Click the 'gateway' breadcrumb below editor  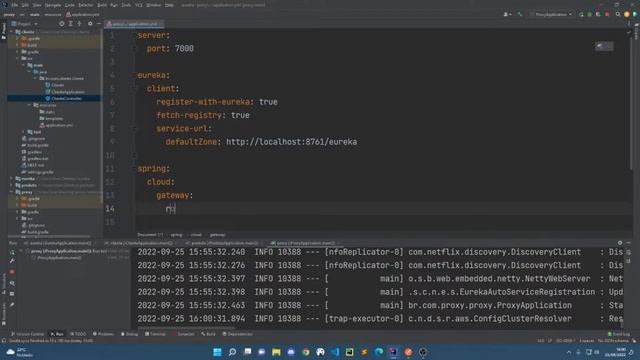pyautogui.click(x=218, y=235)
